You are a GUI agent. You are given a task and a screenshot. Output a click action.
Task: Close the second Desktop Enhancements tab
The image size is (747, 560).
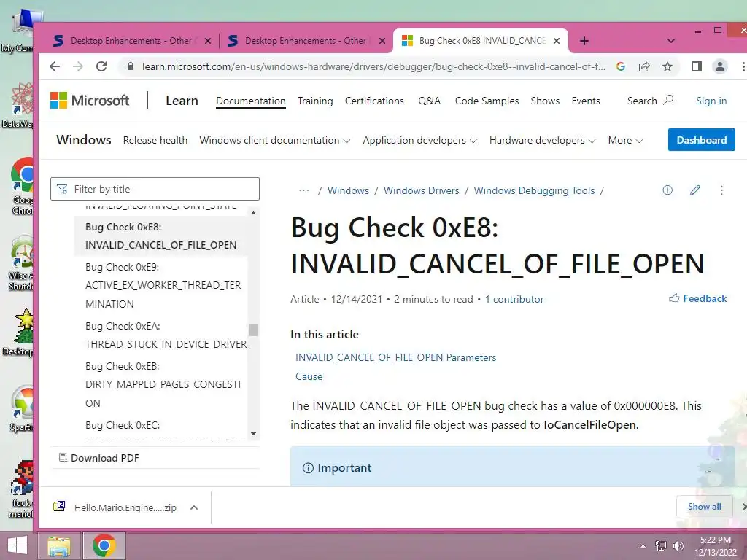coord(382,41)
